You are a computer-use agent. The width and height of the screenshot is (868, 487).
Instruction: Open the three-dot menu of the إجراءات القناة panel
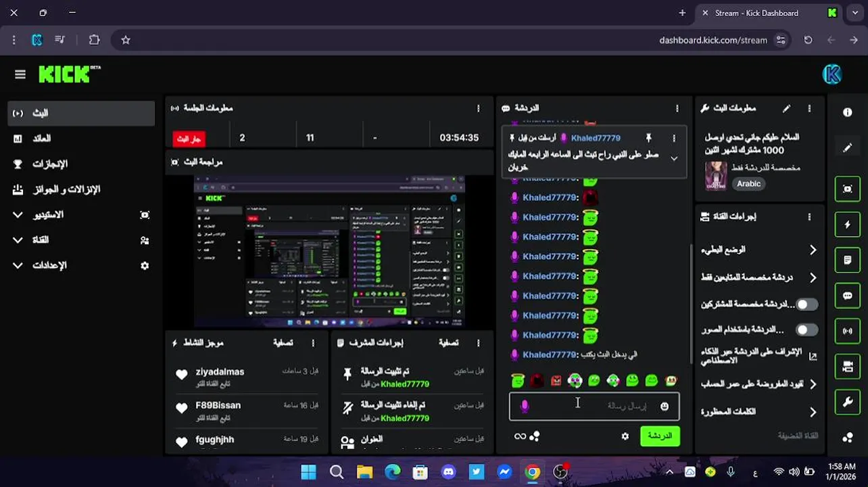coord(809,216)
